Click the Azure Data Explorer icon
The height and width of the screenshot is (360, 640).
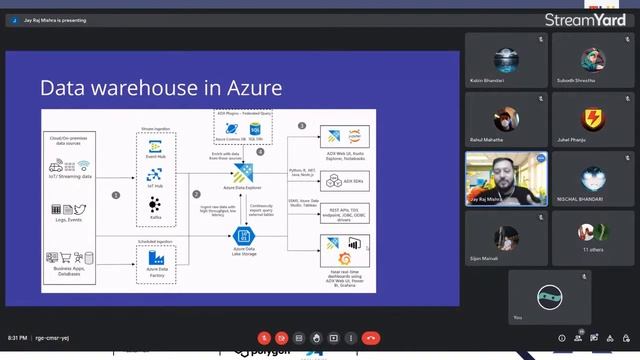(243, 173)
